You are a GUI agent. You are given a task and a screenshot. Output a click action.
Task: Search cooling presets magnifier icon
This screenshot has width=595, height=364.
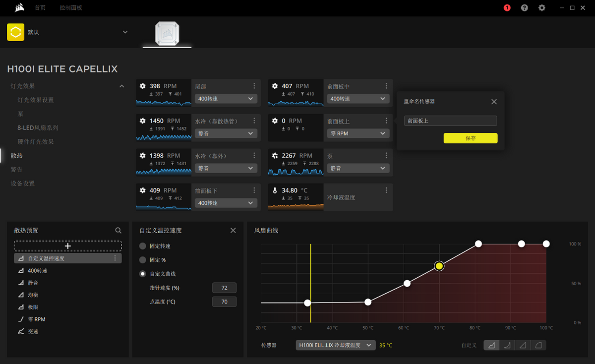[x=118, y=231]
